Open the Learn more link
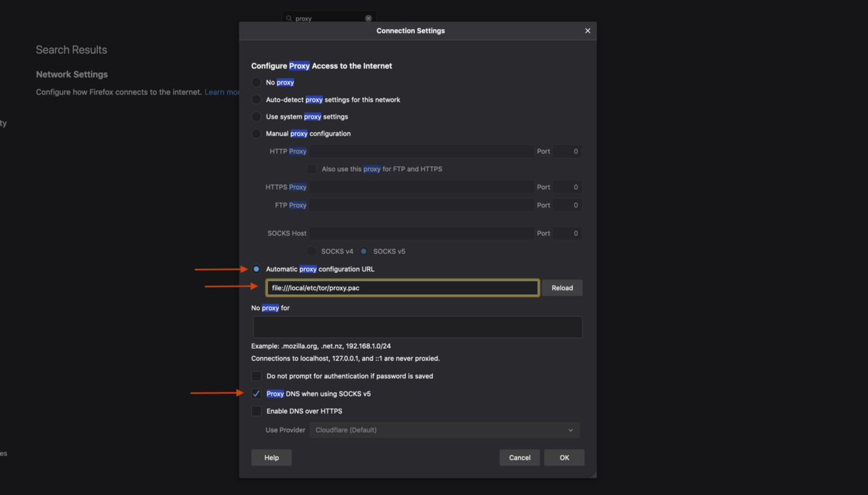Viewport: 868px width, 495px height. click(x=222, y=92)
